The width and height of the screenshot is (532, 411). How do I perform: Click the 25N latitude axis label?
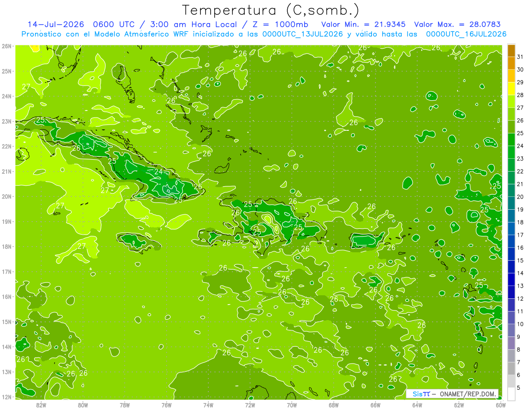6,71
